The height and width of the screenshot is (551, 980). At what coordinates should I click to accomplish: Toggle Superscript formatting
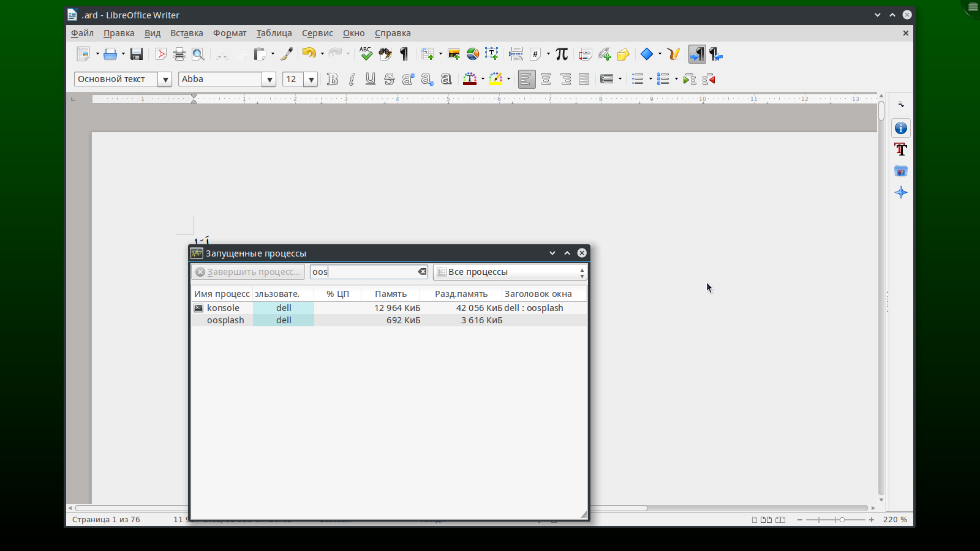click(409, 79)
